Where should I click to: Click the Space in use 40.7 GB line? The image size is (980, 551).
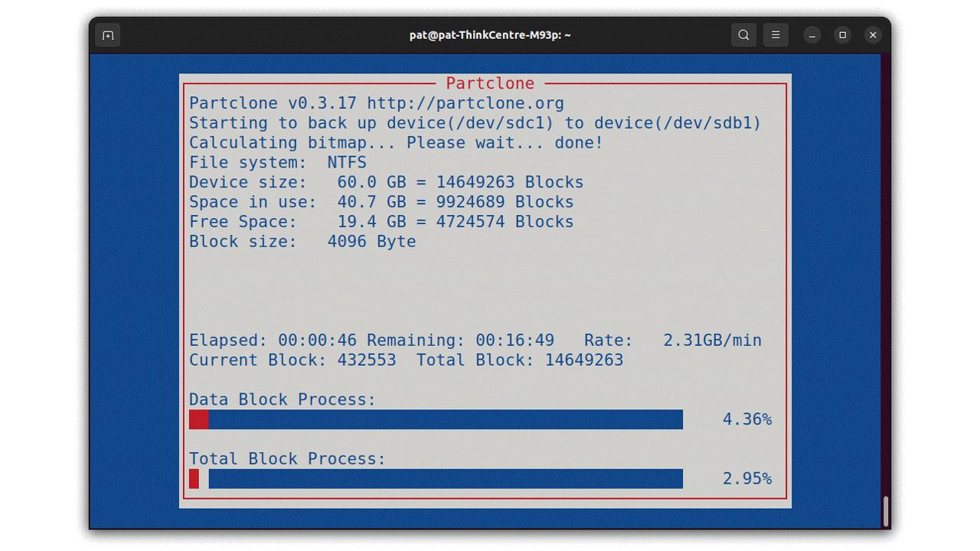click(x=381, y=202)
